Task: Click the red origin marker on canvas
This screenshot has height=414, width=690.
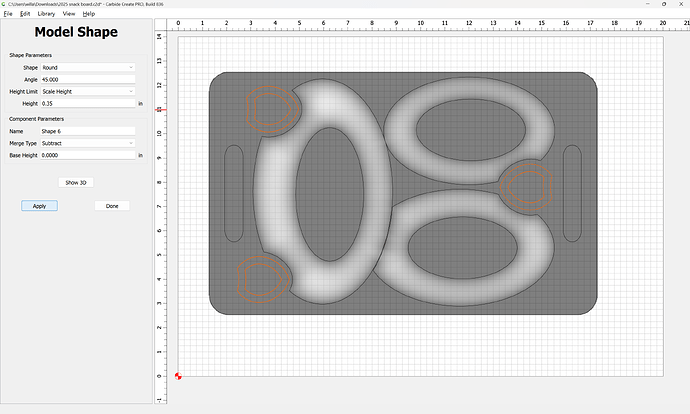Action: click(x=178, y=376)
